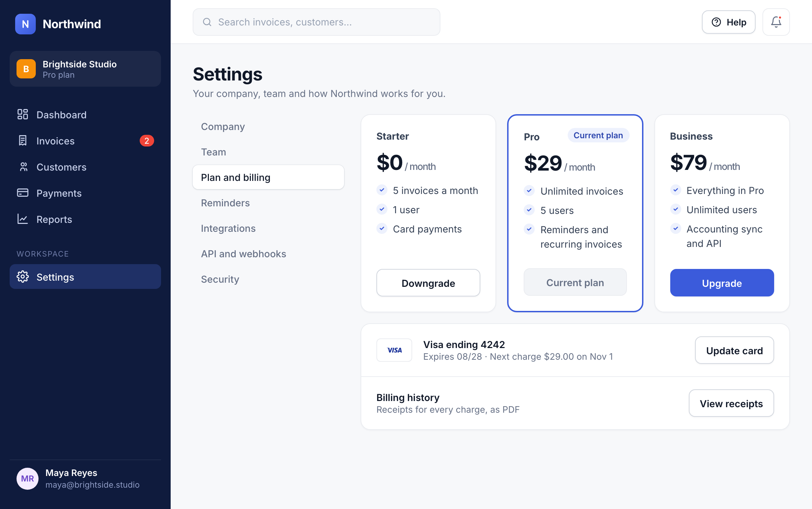Click the Payments card icon

coord(23,193)
